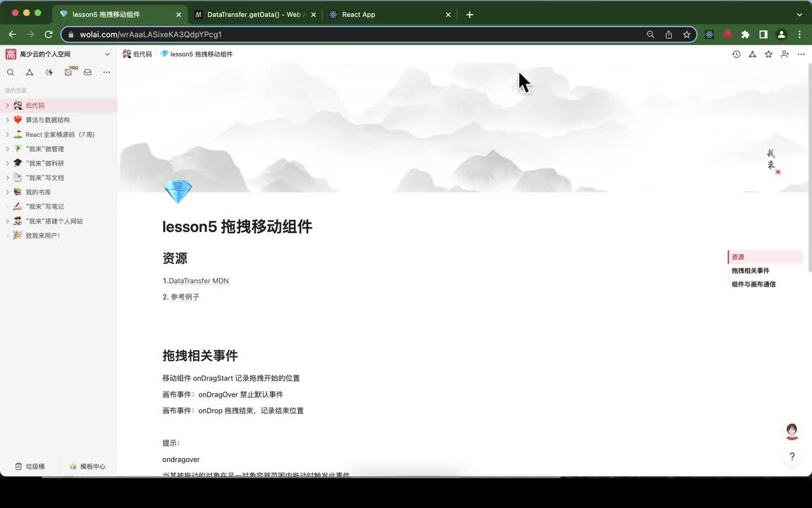Open Chrome three-dot menu

[799, 34]
